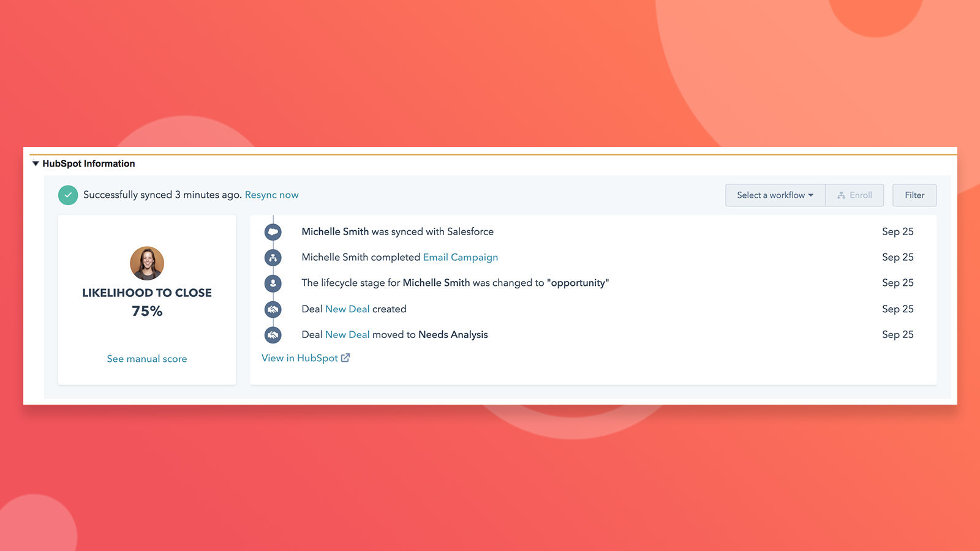Image resolution: width=980 pixels, height=551 pixels.
Task: Select the synced with Salesforce timeline entry
Action: pos(397,232)
